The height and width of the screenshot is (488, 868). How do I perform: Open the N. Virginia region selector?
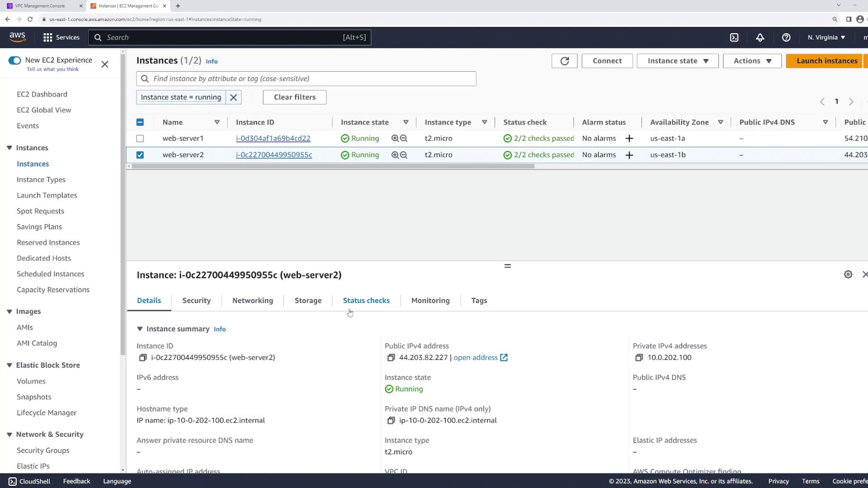[x=826, y=38]
